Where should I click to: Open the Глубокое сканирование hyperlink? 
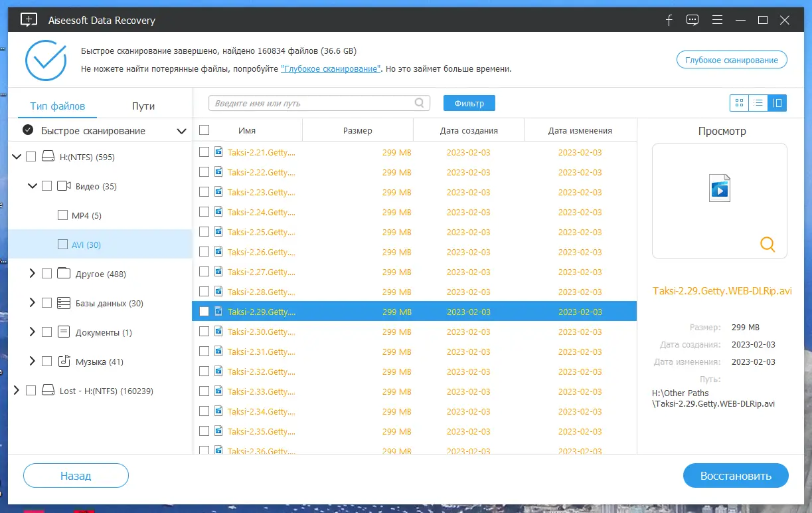(331, 69)
